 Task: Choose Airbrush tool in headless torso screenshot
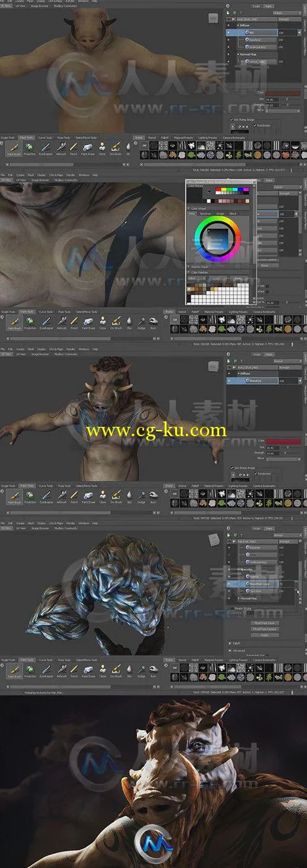coord(61,149)
